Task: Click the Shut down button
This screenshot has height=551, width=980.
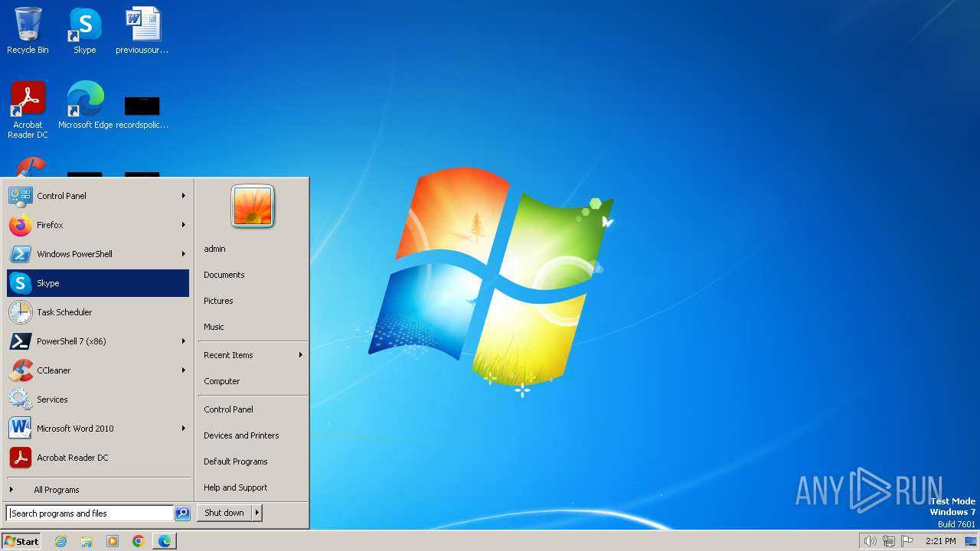Action: pos(224,513)
